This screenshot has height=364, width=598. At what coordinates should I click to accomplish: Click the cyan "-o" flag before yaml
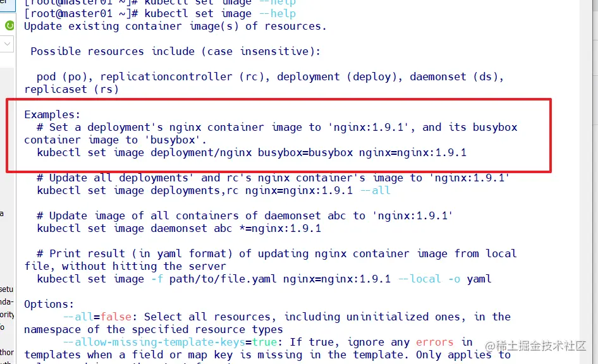tap(454, 279)
